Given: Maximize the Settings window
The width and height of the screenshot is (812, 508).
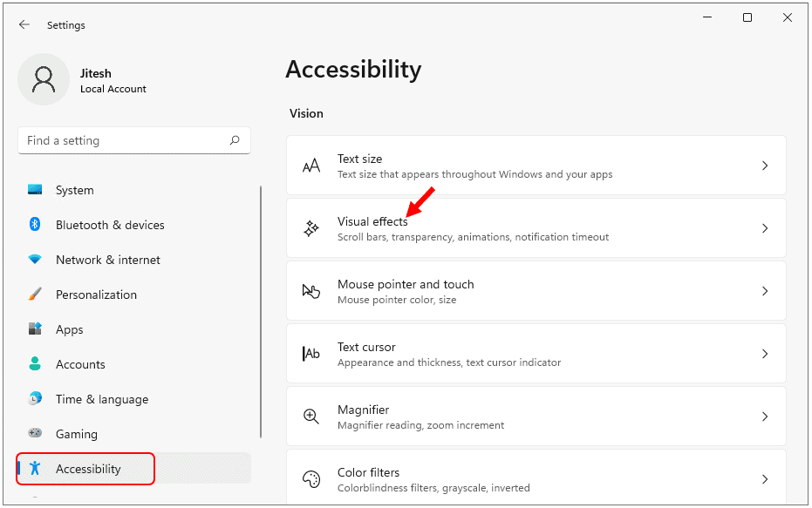Looking at the screenshot, I should (x=747, y=17).
